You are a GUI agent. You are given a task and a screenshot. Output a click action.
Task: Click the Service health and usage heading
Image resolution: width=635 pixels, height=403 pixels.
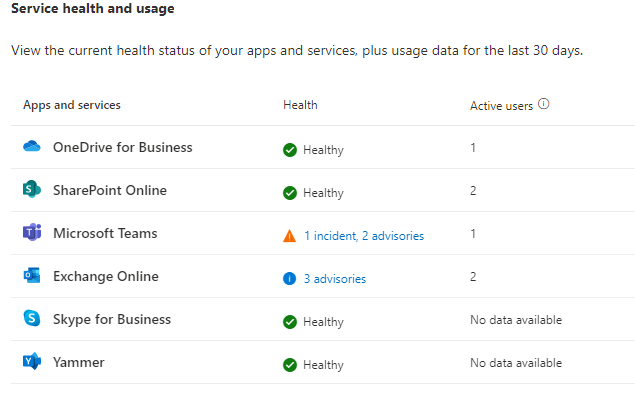93,8
